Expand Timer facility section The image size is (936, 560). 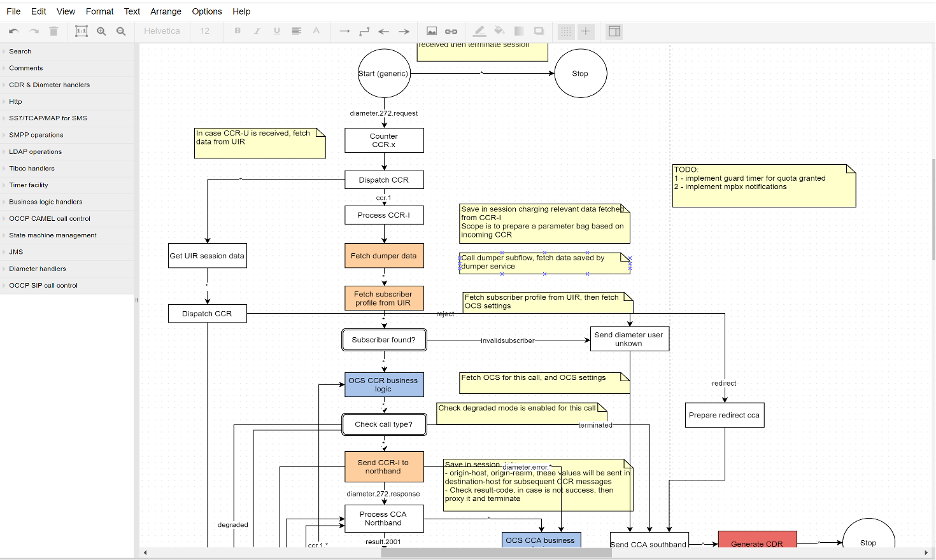(x=67, y=185)
